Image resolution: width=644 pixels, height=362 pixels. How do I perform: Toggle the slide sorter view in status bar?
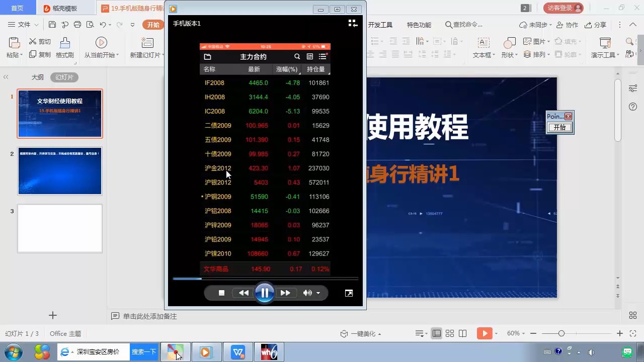point(449,332)
